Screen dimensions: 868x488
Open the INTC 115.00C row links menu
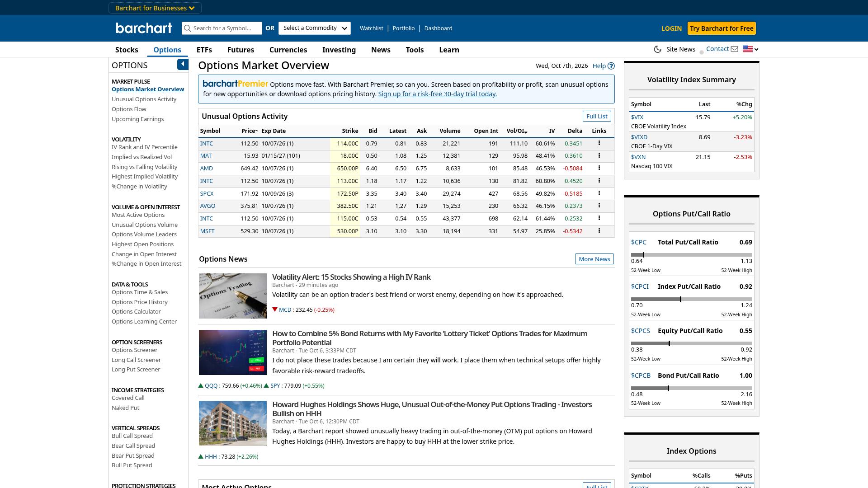(599, 218)
